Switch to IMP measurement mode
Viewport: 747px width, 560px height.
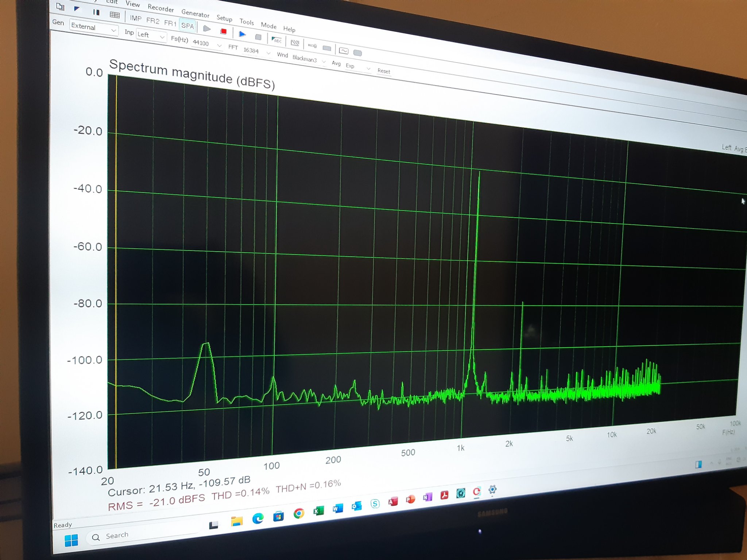136,18
